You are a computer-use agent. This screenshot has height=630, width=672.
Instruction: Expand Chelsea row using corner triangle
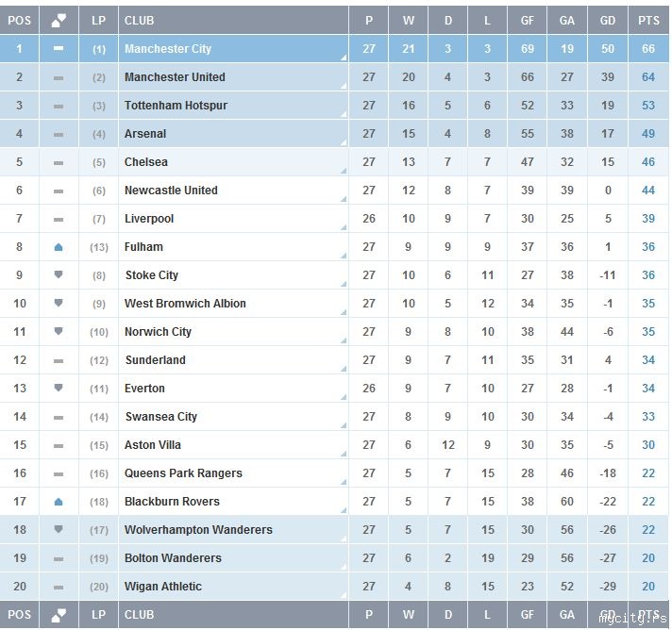344,171
